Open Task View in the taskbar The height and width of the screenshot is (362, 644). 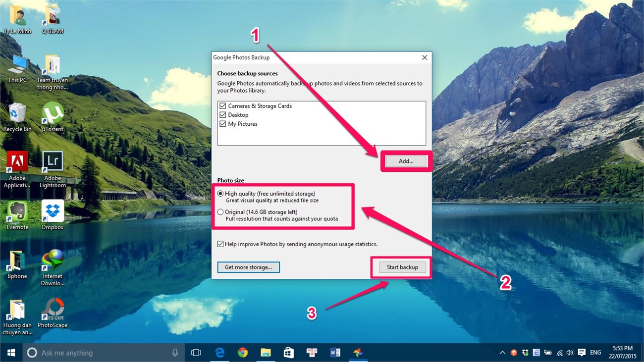pos(196,353)
